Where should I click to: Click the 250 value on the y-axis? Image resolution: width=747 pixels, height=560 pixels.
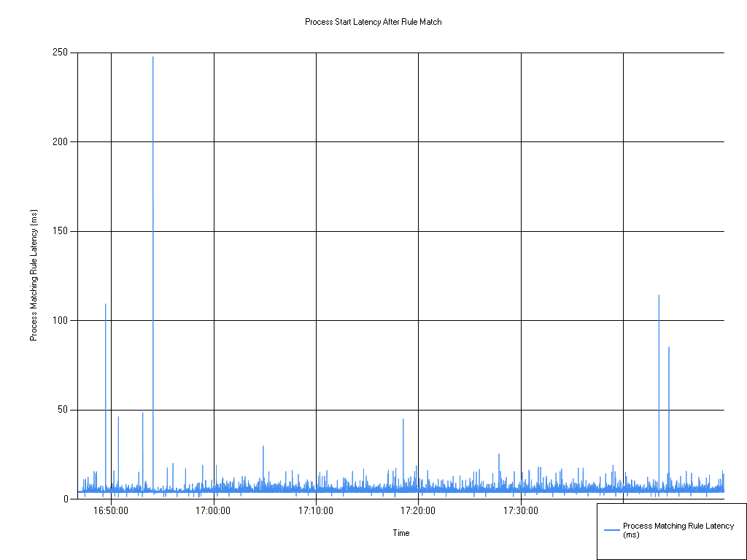click(x=61, y=52)
